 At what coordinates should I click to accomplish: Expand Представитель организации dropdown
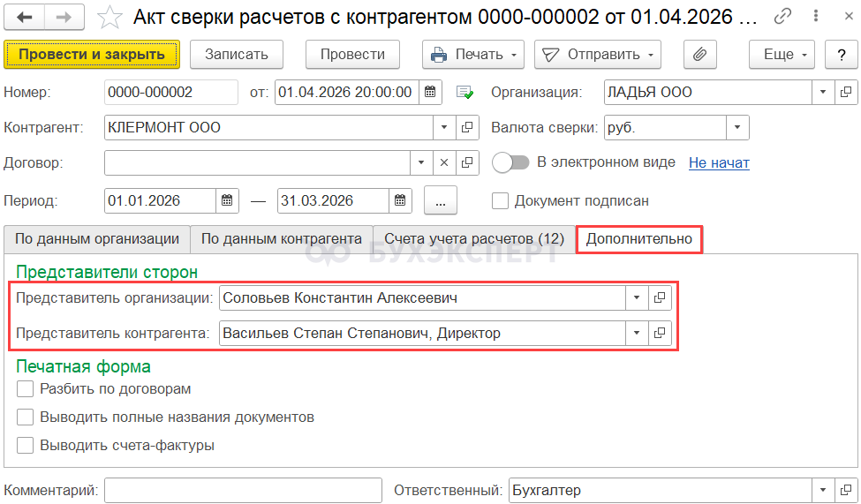pyautogui.click(x=637, y=297)
